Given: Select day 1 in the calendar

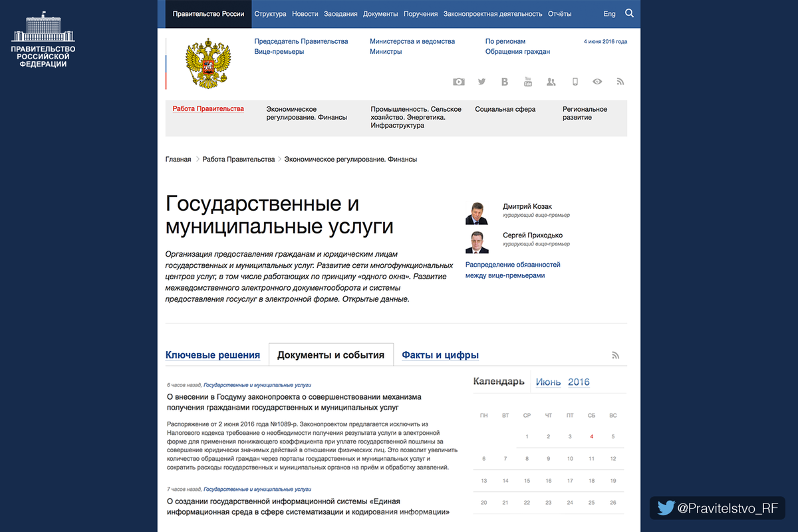Looking at the screenshot, I should [x=527, y=437].
